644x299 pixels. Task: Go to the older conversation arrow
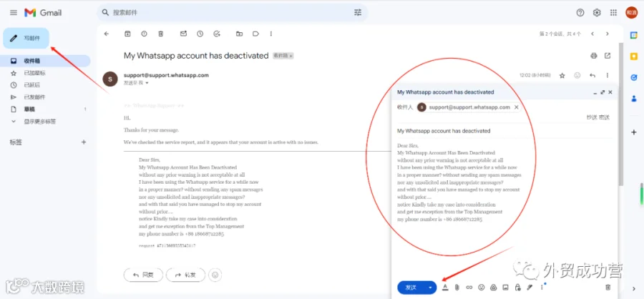608,34
